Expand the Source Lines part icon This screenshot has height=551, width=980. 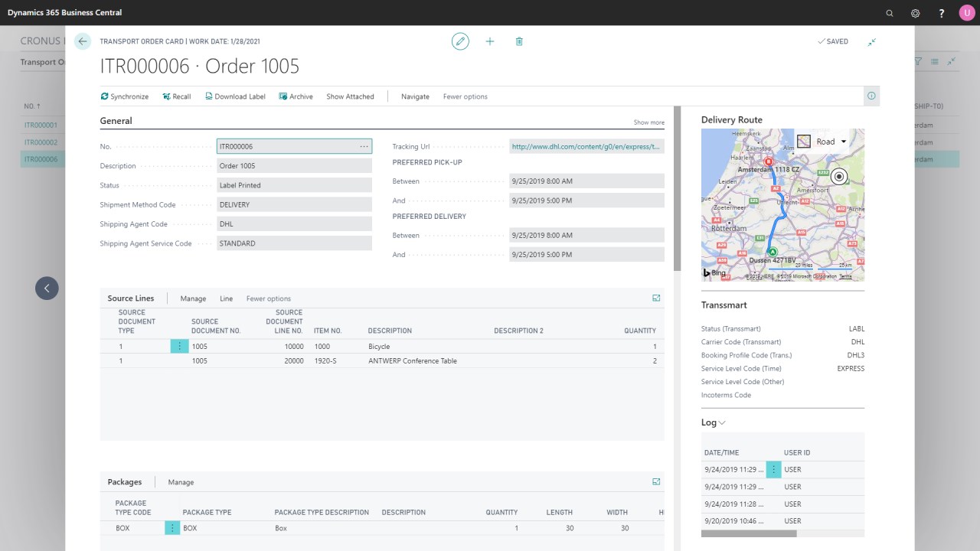tap(656, 298)
